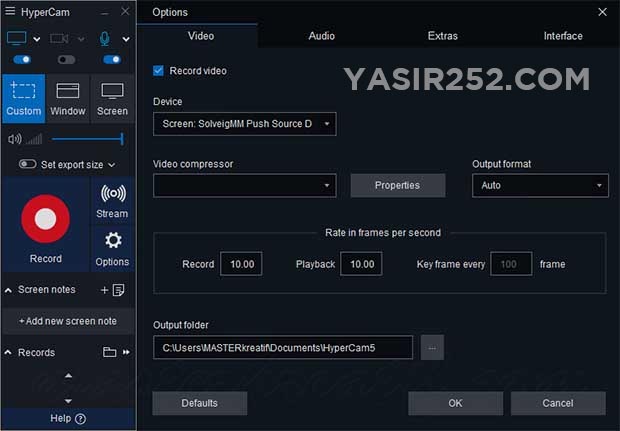Open the Device dropdown list
The width and height of the screenshot is (620, 431).
[245, 124]
